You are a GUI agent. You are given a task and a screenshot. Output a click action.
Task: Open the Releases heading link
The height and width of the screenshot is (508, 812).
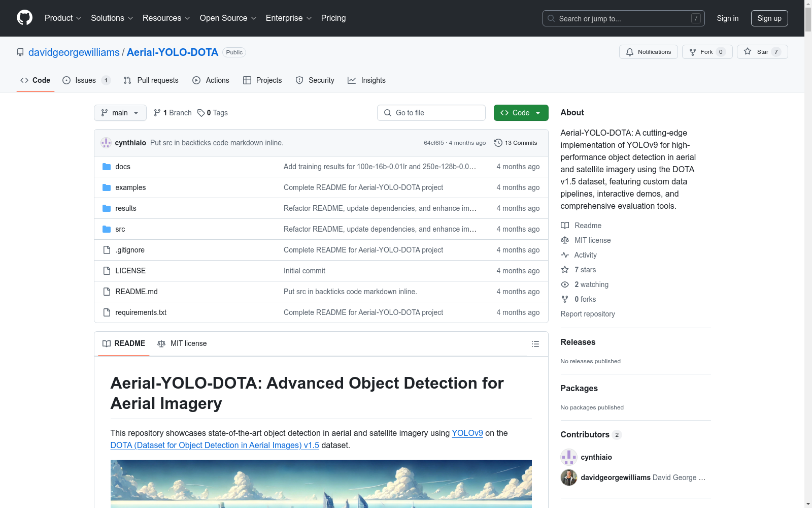[578, 342]
